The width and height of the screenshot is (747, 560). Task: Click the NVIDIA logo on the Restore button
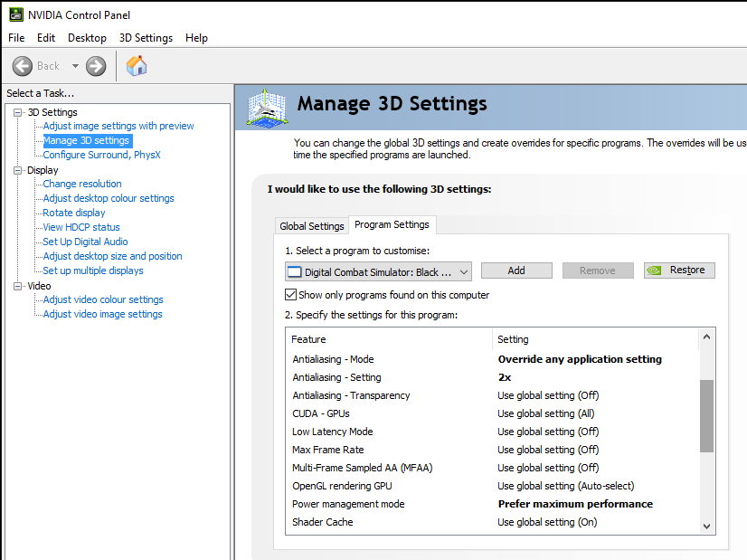(x=654, y=271)
